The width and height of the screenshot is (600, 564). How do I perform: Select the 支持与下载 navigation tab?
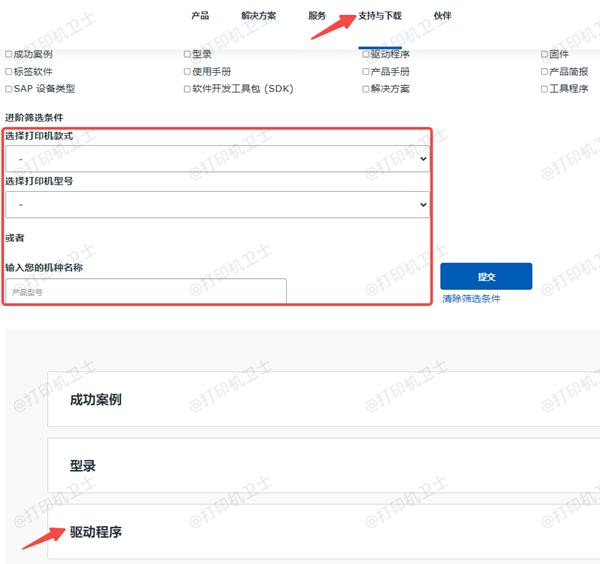380,16
